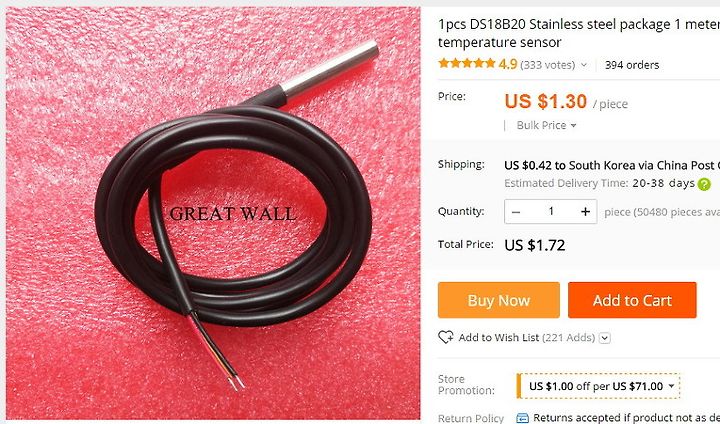Open the Bulk Price dropdown
The width and height of the screenshot is (720, 424).
point(546,125)
